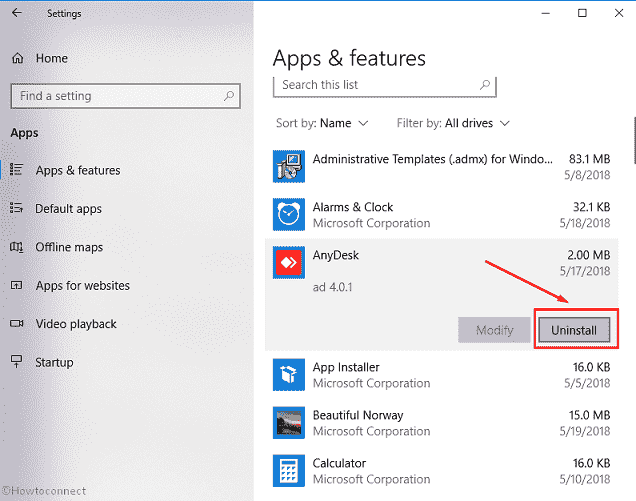
Task: Click the Startup sidebar icon
Action: 16,361
